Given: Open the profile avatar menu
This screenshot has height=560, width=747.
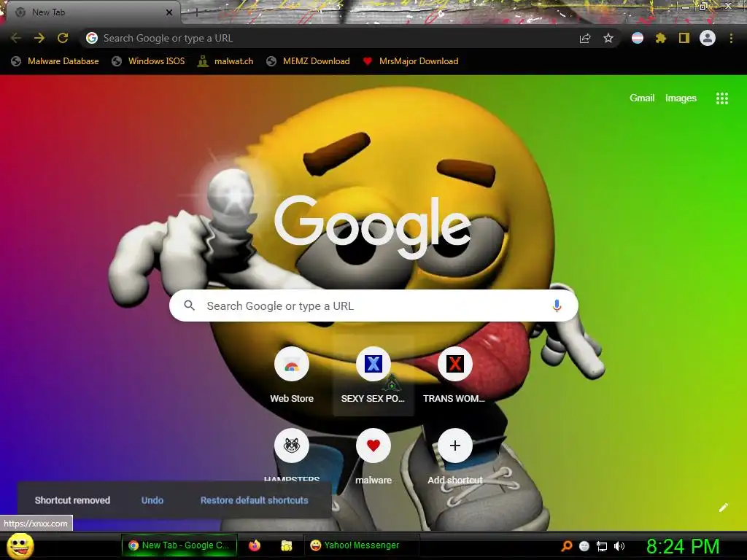Looking at the screenshot, I should 708,38.
